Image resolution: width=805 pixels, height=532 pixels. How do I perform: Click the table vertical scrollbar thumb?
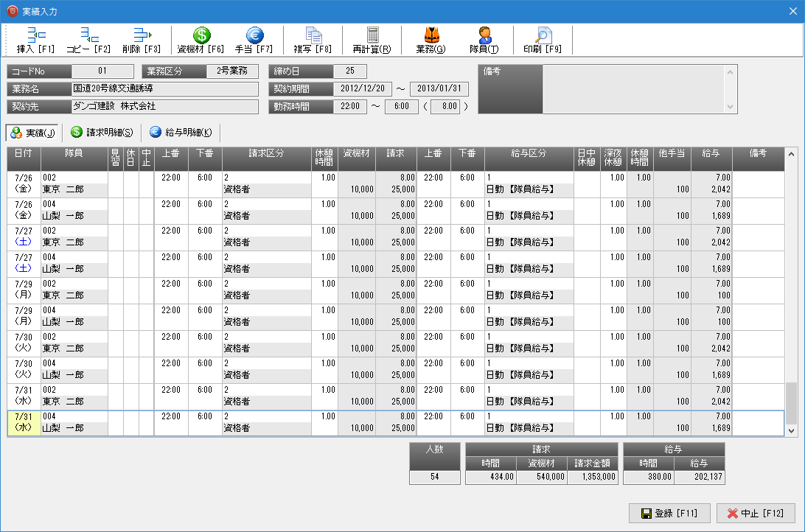tap(791, 402)
